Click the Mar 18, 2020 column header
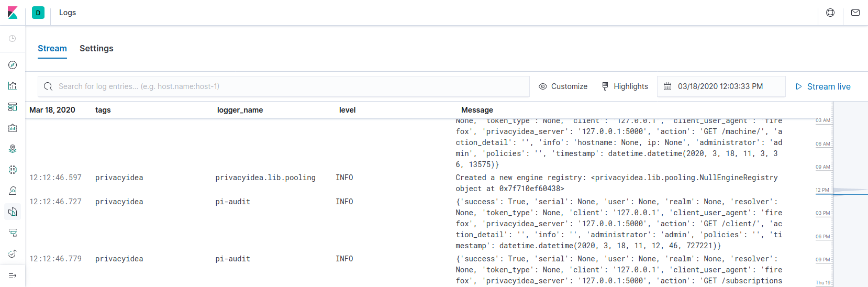Screen dimensions: 868x287 52,110
